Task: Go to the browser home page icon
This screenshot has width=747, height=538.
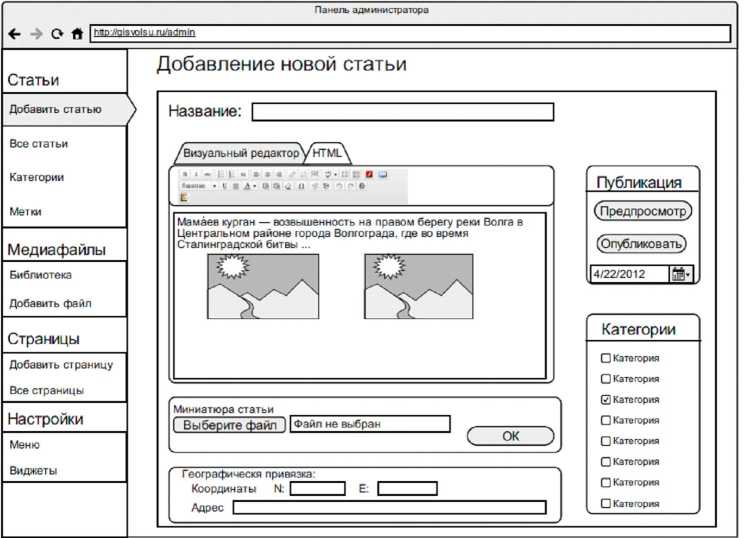Action: (77, 34)
